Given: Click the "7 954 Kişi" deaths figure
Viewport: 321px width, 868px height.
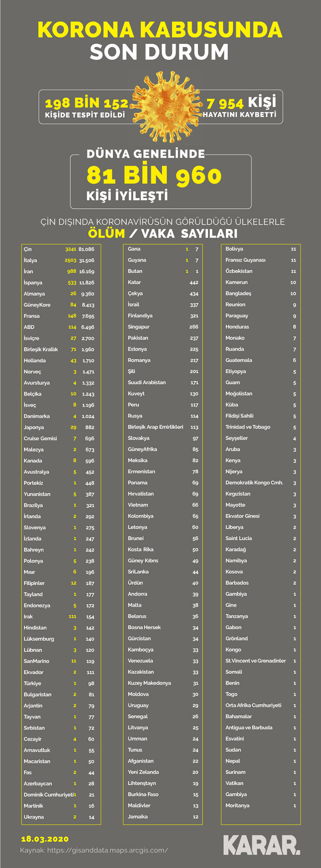Looking at the screenshot, I should [241, 103].
